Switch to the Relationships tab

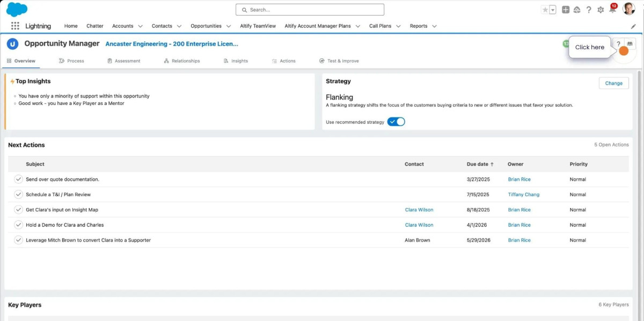coord(182,61)
